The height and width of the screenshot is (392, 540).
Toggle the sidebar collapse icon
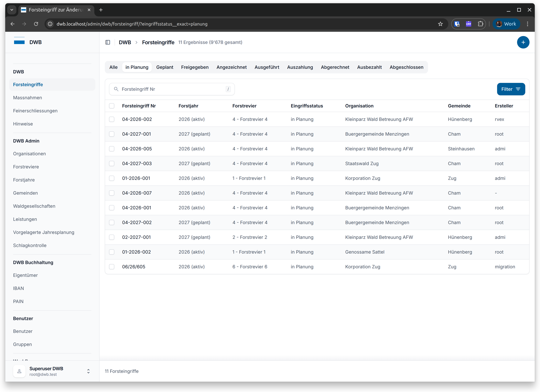tap(108, 42)
